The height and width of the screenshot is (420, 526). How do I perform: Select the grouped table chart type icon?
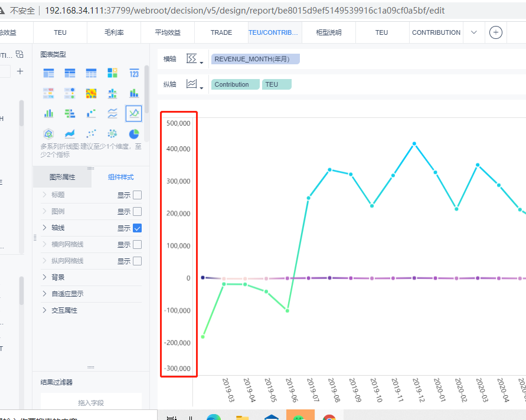[x=48, y=73]
